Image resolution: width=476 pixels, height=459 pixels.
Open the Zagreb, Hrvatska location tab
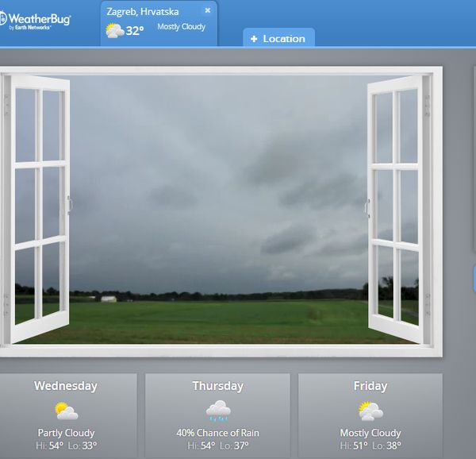159,23
